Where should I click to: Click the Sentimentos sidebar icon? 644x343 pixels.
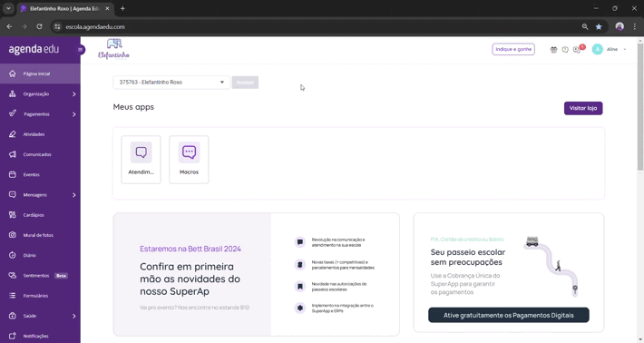(13, 275)
